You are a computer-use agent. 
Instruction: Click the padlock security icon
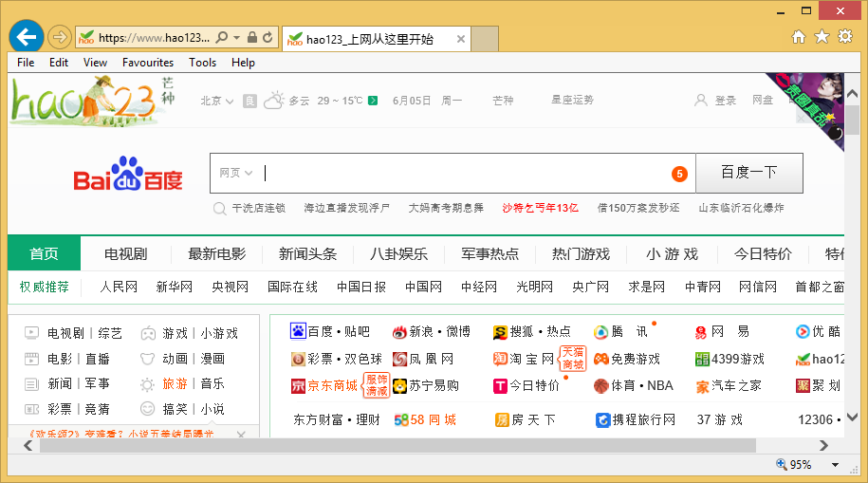[x=252, y=38]
